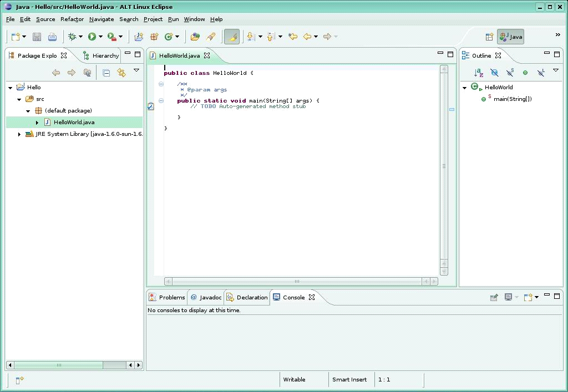Open the Refactor menu
The height and width of the screenshot is (392, 568).
[x=72, y=19]
